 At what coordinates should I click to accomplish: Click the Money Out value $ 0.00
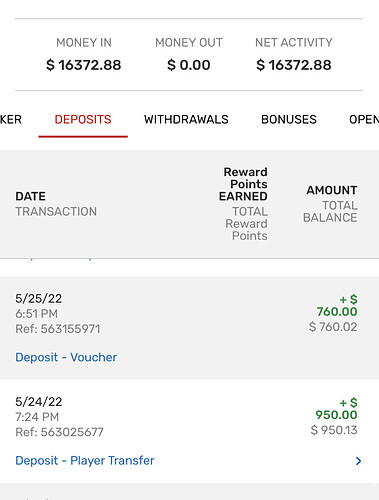click(x=189, y=65)
